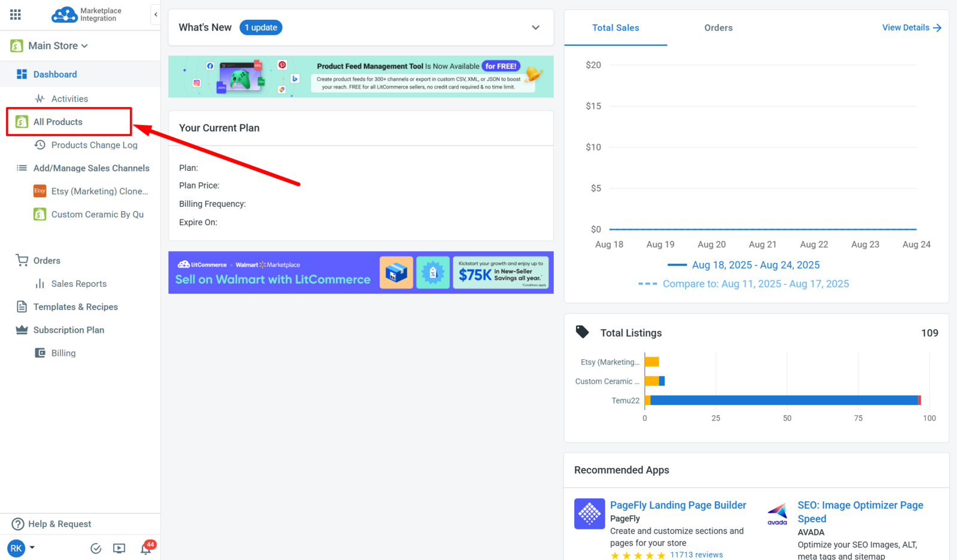Click the Dashboard grid icon

point(22,74)
